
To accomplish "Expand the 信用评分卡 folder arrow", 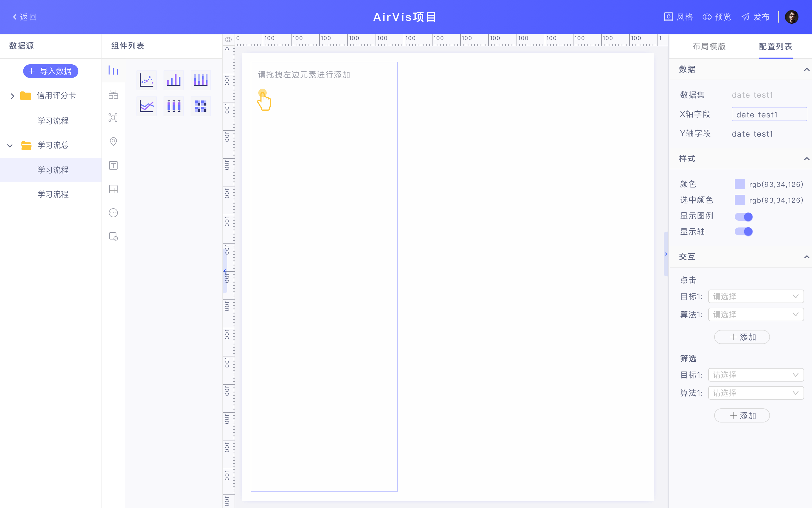I will pyautogui.click(x=12, y=96).
